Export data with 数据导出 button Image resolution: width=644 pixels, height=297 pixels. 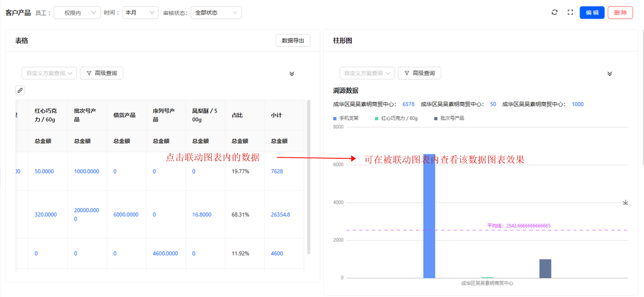293,41
